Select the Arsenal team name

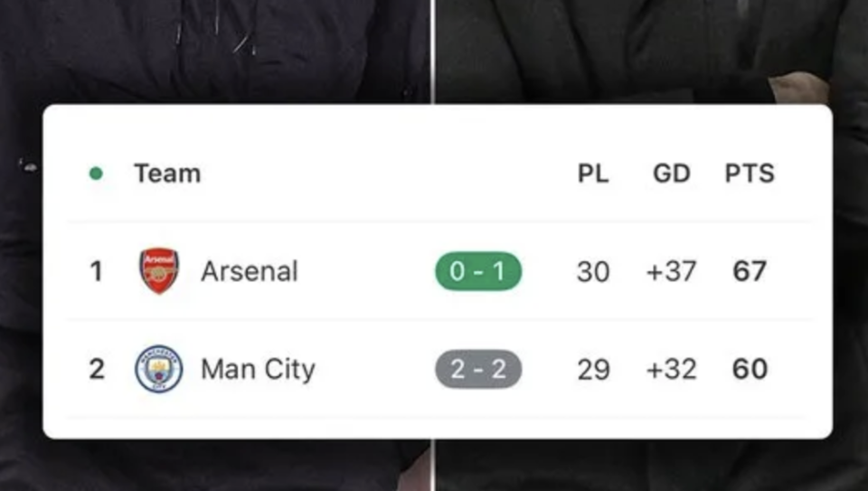click(x=249, y=271)
